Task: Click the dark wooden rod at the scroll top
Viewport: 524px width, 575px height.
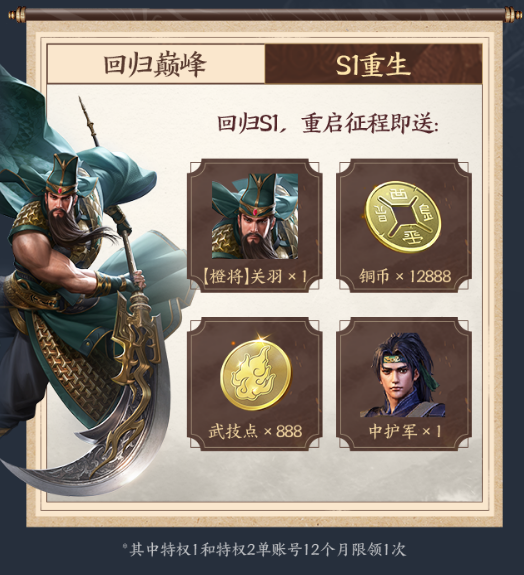Action: pyautogui.click(x=265, y=15)
